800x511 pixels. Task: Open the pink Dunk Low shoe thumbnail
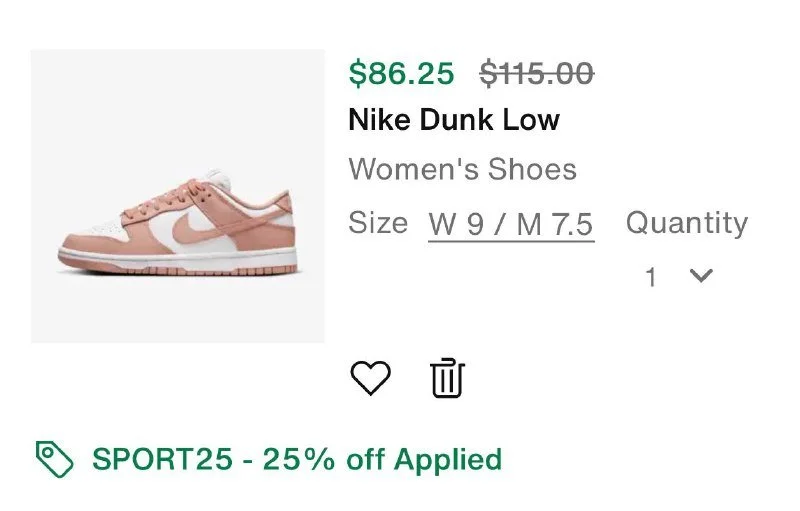point(178,196)
